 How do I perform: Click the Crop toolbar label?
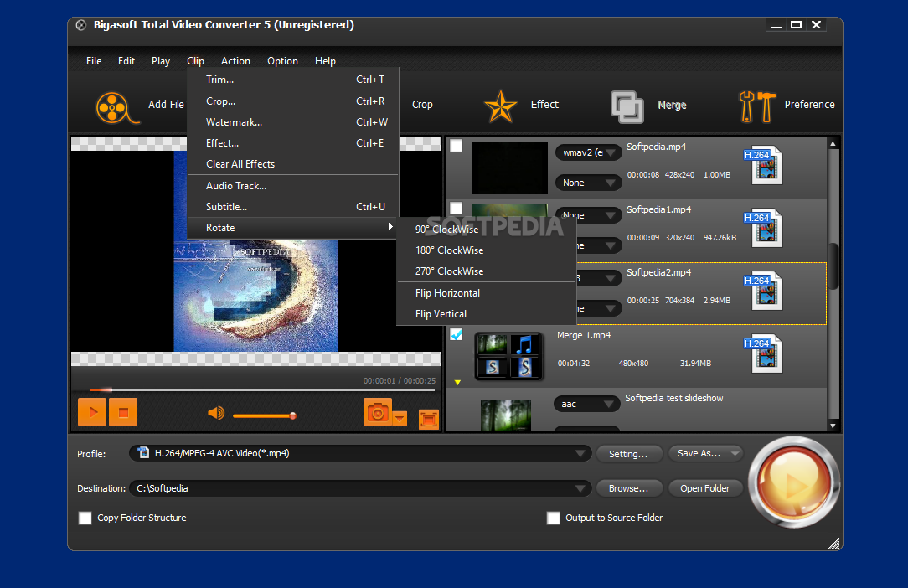click(422, 104)
